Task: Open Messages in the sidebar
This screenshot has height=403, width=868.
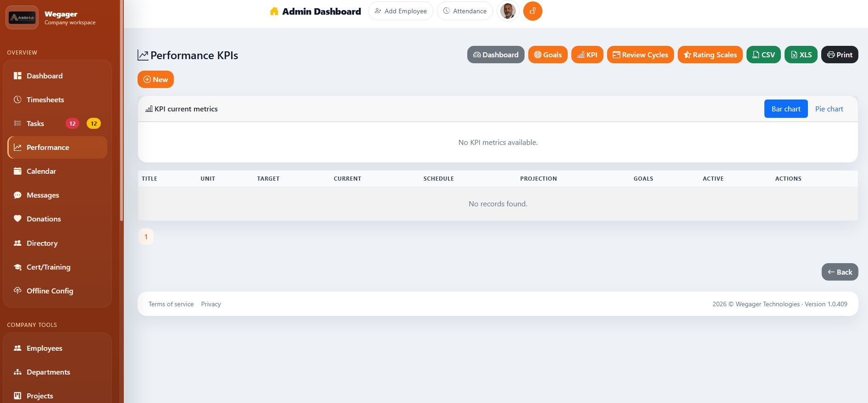Action: click(x=57, y=195)
